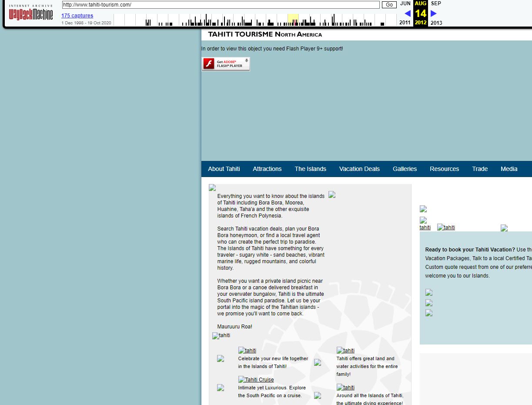
Task: Open the About Tahiti menu
Action: pos(224,169)
